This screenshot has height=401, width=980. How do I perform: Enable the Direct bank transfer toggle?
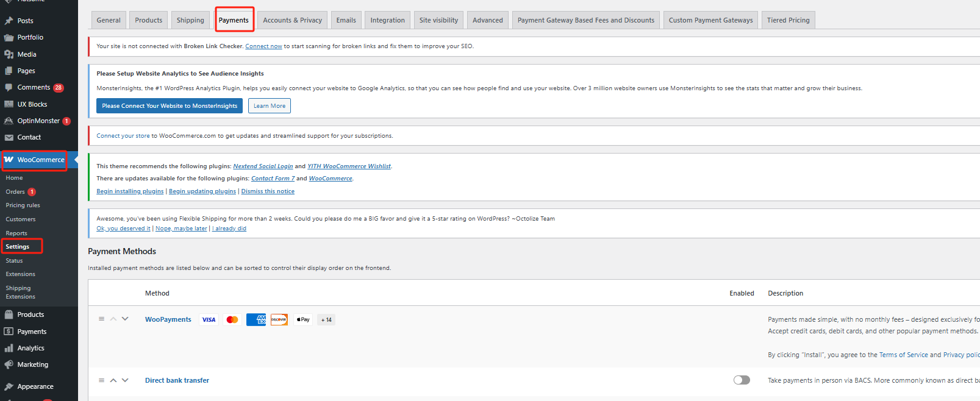[x=742, y=380]
